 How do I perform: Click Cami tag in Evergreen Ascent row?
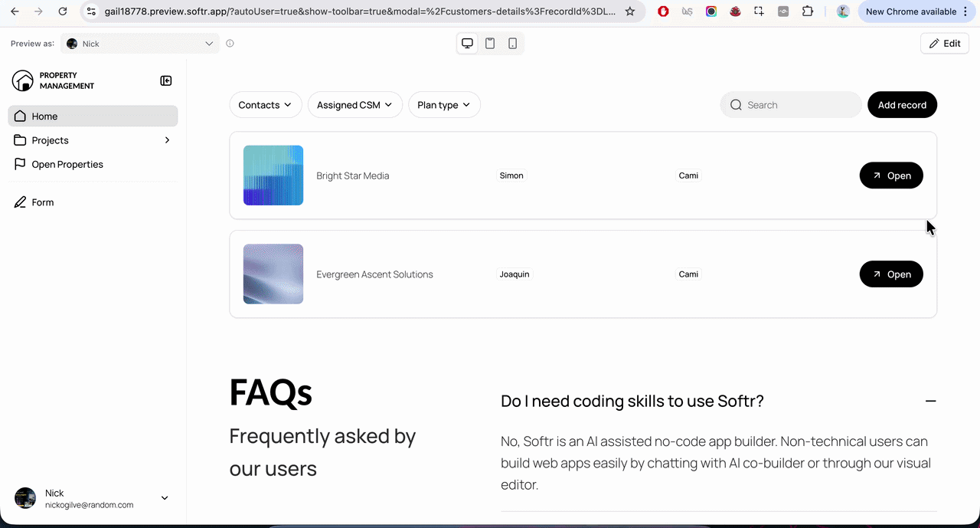[x=688, y=274]
